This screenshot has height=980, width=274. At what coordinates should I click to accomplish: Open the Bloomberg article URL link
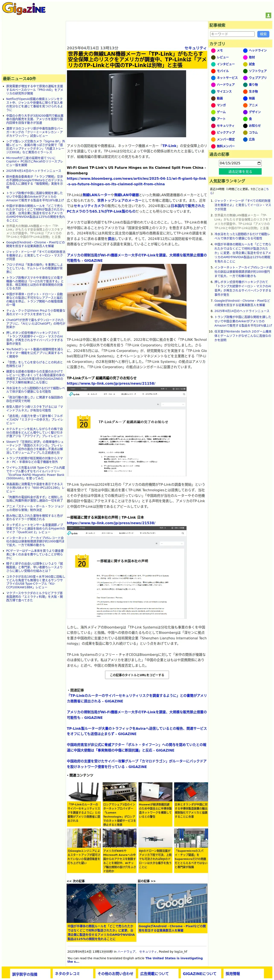(x=136, y=181)
